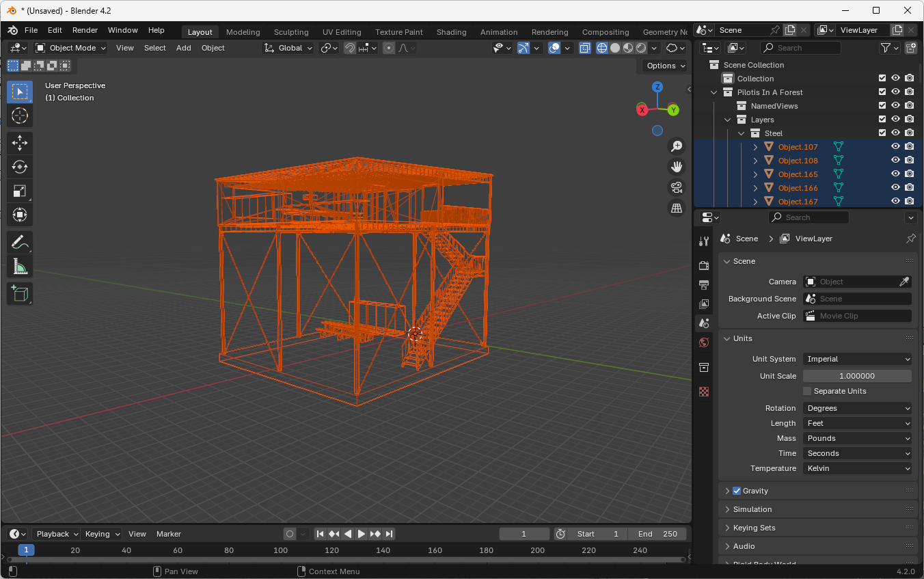924x579 pixels.
Task: Expand Object.166 in outliner
Action: pyautogui.click(x=755, y=187)
